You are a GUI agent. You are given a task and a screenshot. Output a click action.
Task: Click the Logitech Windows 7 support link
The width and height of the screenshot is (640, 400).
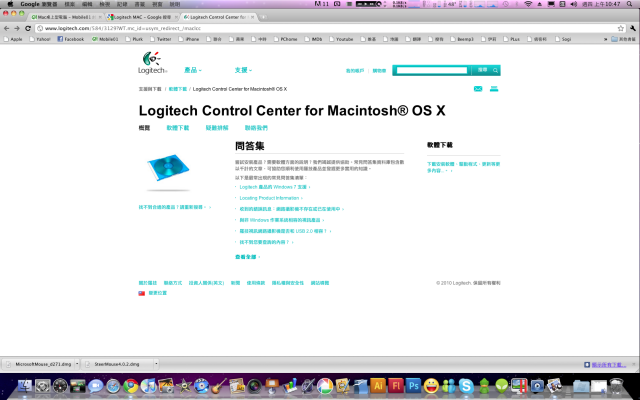[274, 187]
